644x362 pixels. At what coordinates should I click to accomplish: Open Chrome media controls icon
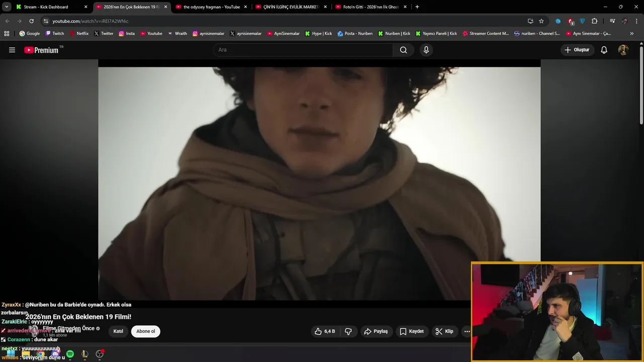[612, 21]
